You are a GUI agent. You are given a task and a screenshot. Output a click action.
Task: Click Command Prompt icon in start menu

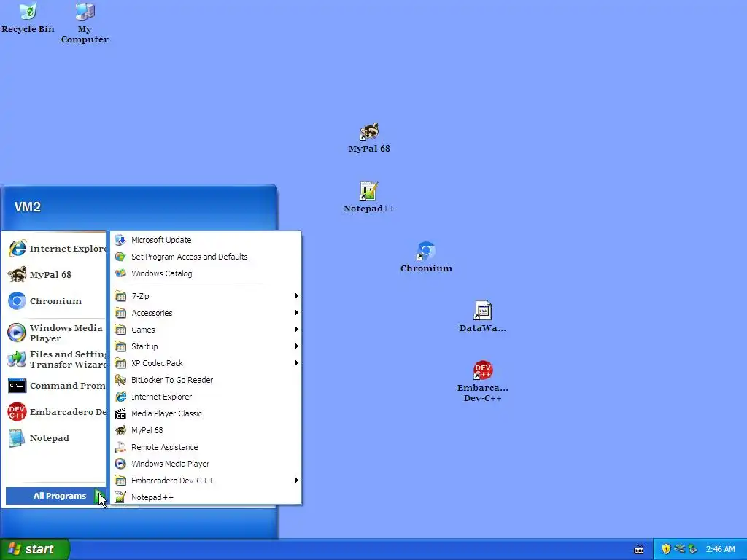[18, 386]
